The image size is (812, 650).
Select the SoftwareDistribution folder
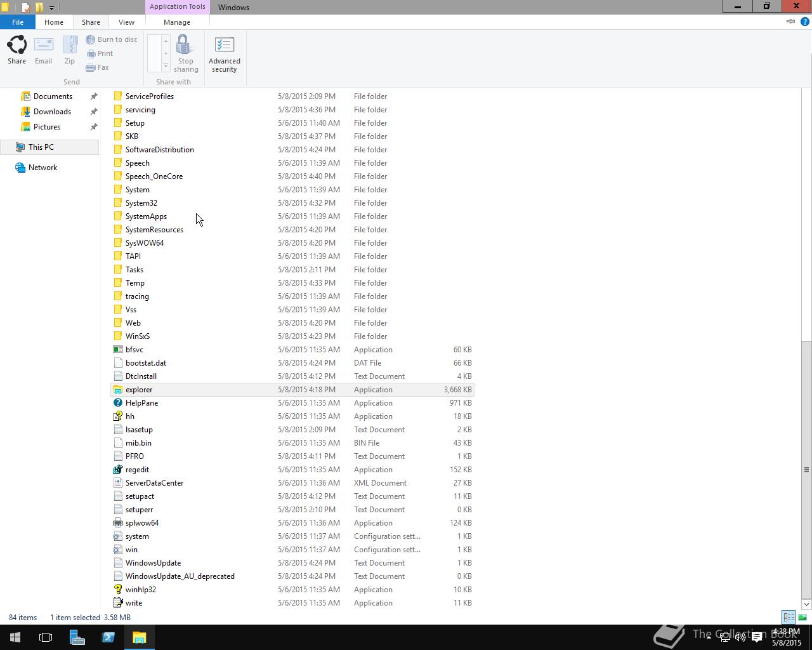[x=292, y=150]
